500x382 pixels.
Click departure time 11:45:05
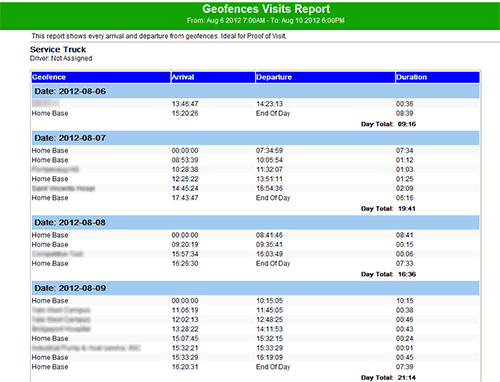[269, 310]
